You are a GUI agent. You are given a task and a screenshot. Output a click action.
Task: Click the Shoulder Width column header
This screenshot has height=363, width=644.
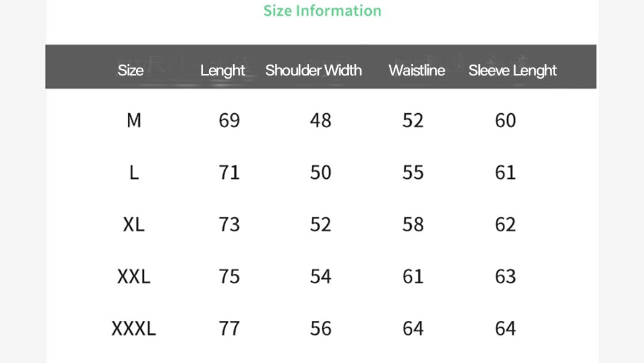(x=313, y=70)
